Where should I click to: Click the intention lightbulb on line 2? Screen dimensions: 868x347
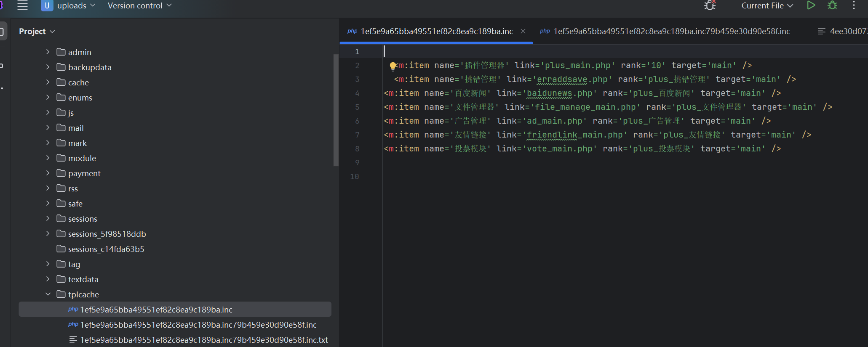(x=393, y=66)
